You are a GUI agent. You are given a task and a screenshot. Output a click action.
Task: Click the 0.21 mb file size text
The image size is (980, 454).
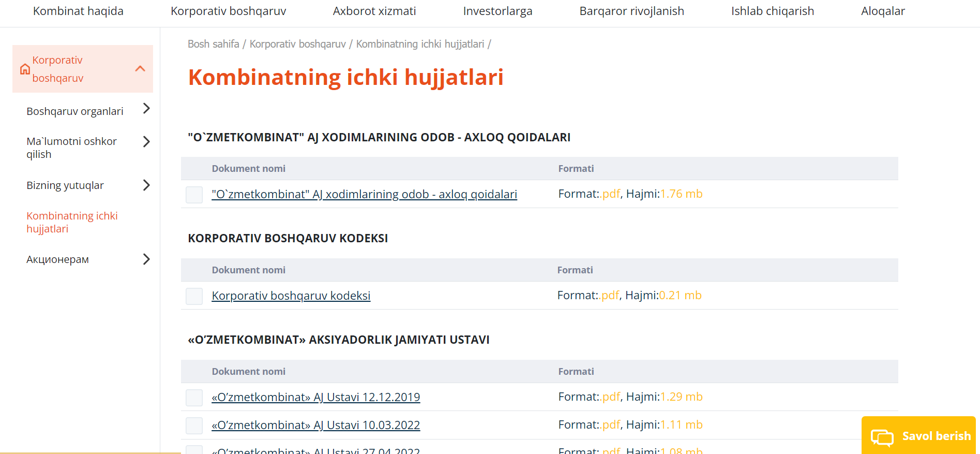pos(680,295)
